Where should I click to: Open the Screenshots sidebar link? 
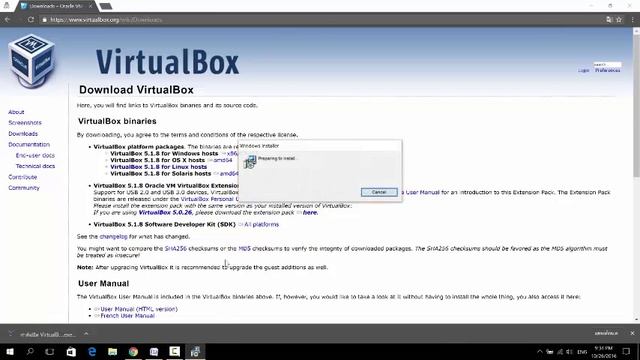click(x=25, y=122)
